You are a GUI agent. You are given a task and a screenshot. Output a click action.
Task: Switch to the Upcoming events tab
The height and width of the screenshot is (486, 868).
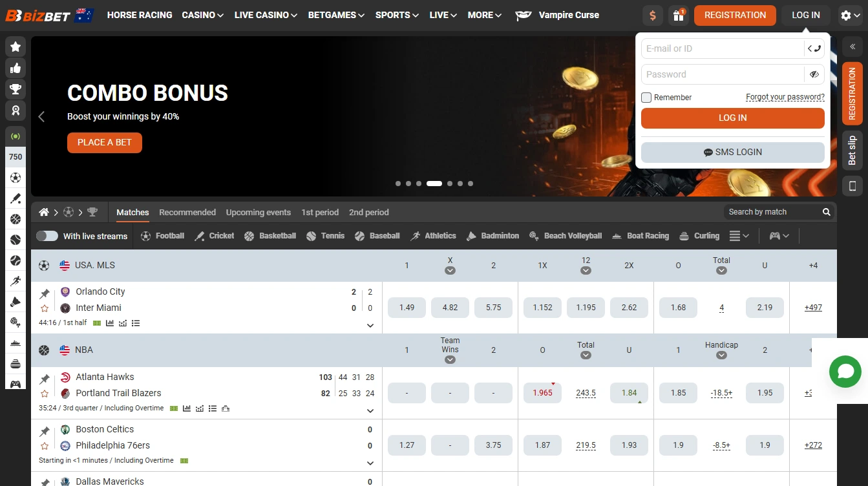258,212
